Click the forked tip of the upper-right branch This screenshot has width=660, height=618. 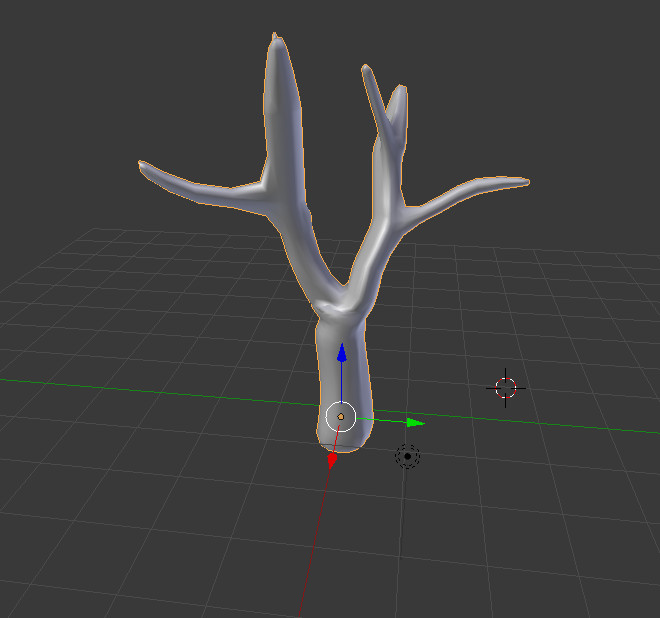click(x=399, y=93)
